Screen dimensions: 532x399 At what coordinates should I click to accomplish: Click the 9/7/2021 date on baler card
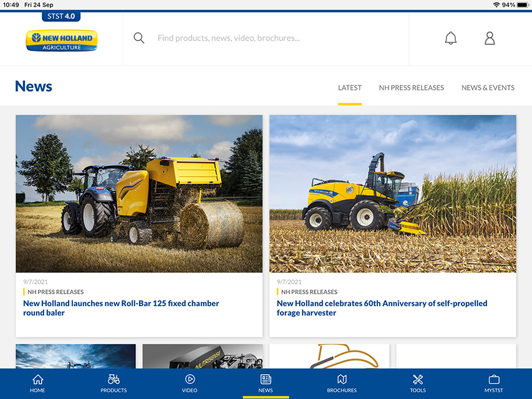pos(36,282)
